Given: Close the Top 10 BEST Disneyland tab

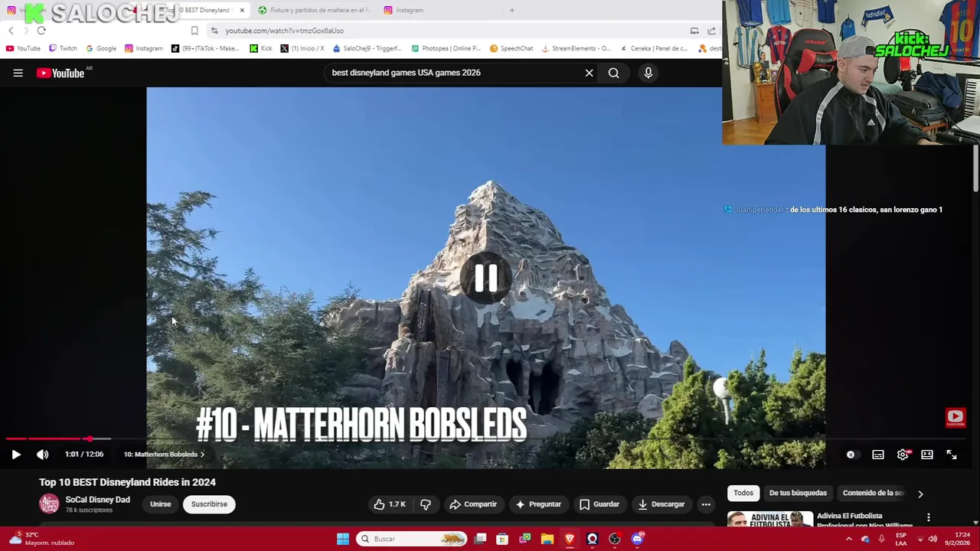Looking at the screenshot, I should [x=242, y=10].
